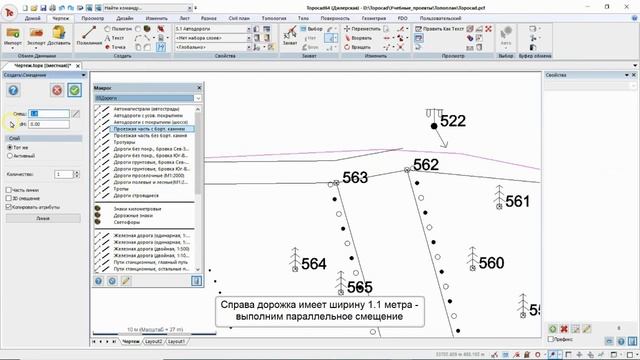Viewport: 640px width, 360px height.
Task: Click the Вращать rotate tool
Action: (x=358, y=47)
